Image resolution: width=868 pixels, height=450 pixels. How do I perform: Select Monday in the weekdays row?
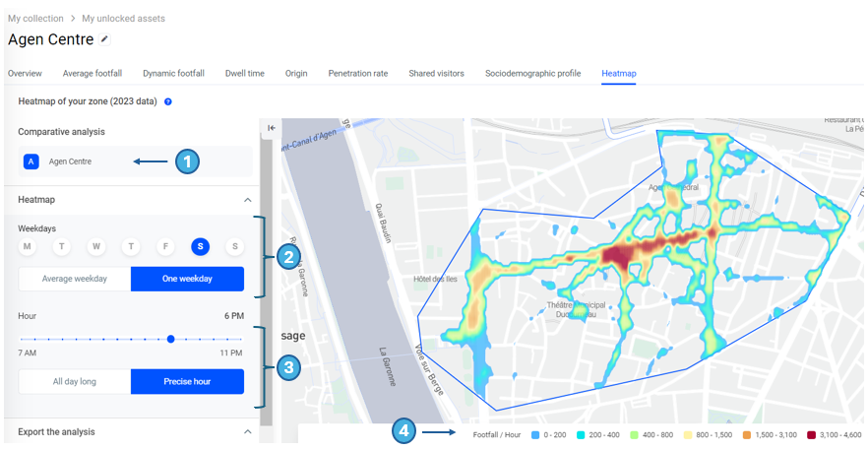[x=28, y=247]
